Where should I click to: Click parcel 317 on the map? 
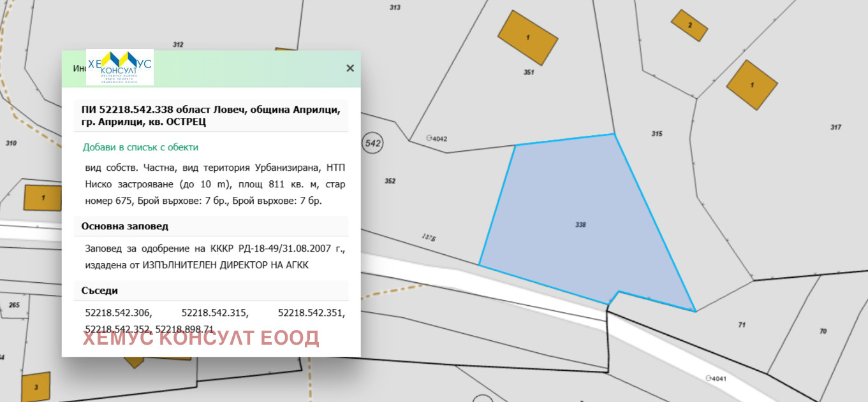click(835, 127)
